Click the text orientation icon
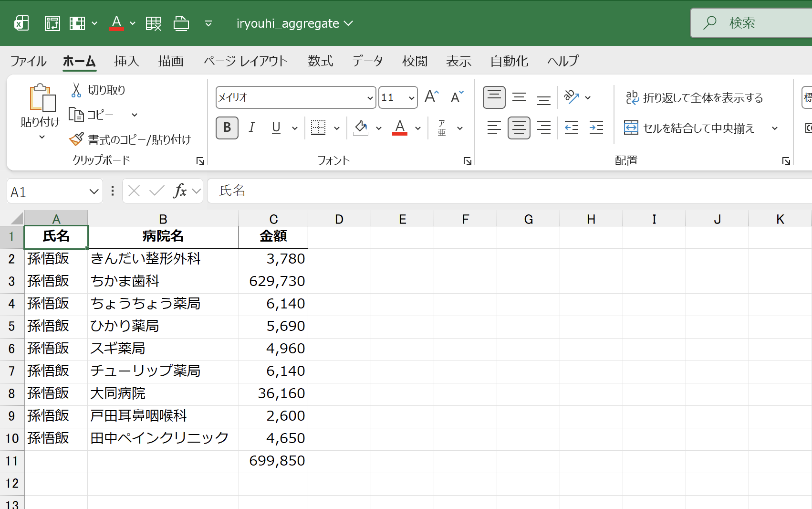812x509 pixels. click(572, 97)
